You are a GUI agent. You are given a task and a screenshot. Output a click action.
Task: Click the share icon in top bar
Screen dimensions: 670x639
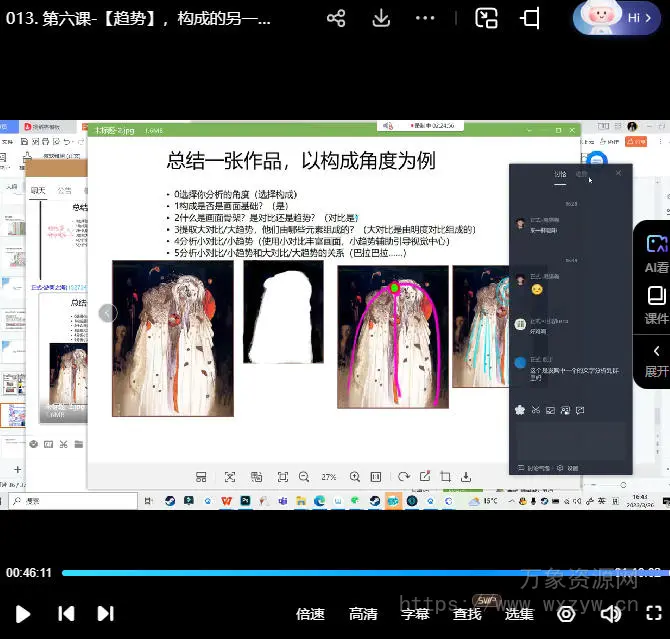(x=336, y=18)
